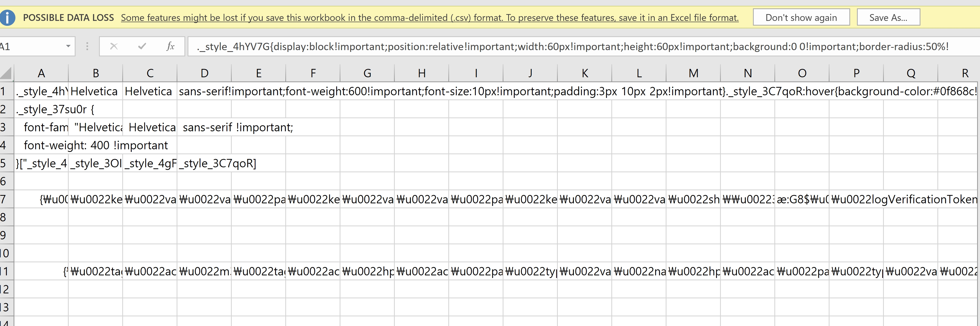Click cell D11 with ₩u0022m
Viewport: 980px width, 326px height.
204,271
